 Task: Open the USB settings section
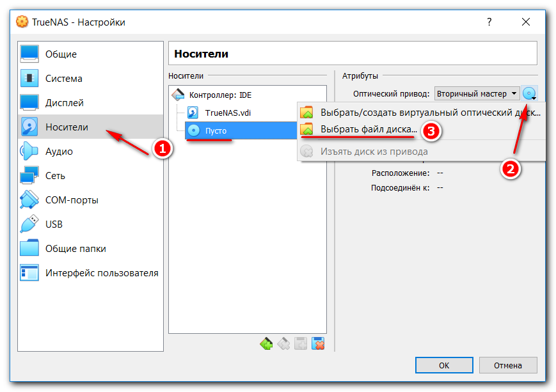tap(90, 224)
